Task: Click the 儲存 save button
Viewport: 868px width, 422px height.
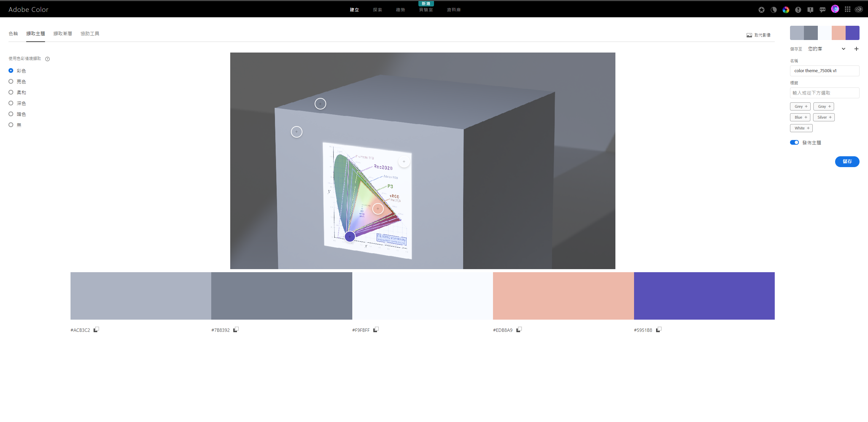Action: (x=847, y=162)
